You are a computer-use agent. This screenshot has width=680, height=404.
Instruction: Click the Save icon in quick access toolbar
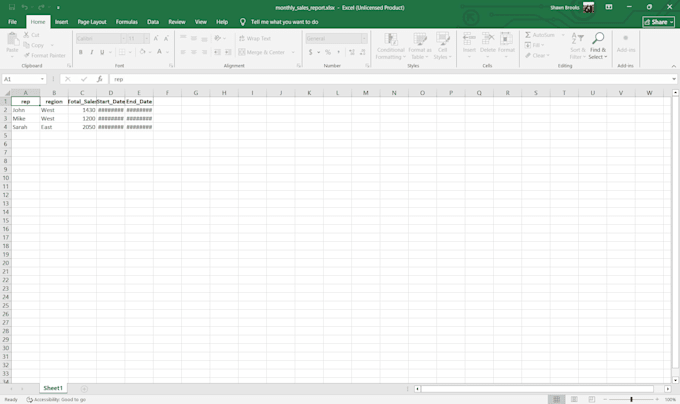point(12,7)
